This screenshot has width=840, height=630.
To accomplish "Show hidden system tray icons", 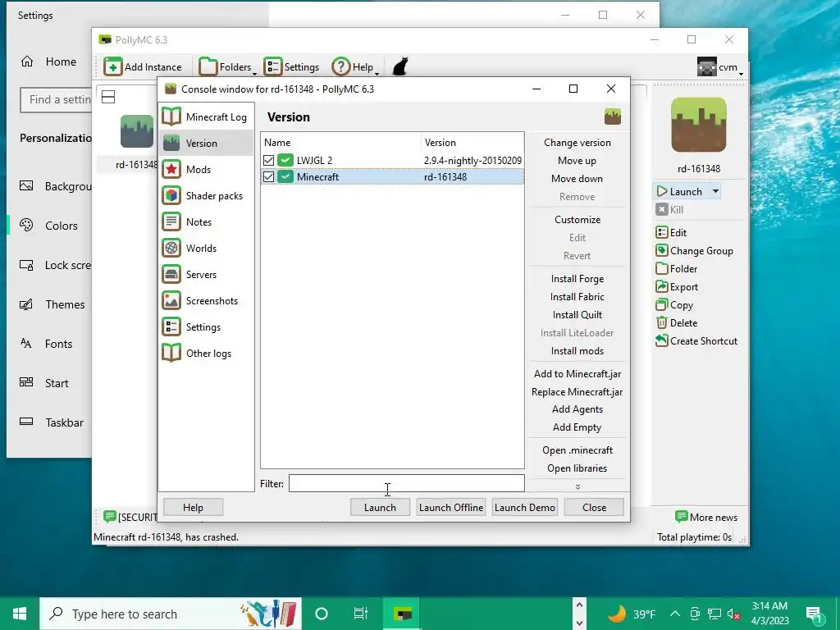I will (x=675, y=614).
